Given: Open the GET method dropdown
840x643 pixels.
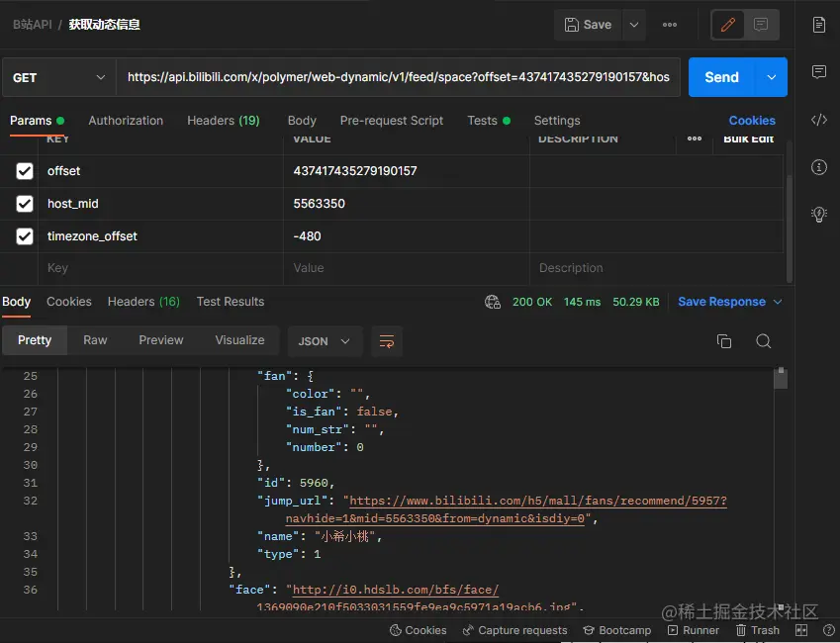Looking at the screenshot, I should pyautogui.click(x=59, y=78).
